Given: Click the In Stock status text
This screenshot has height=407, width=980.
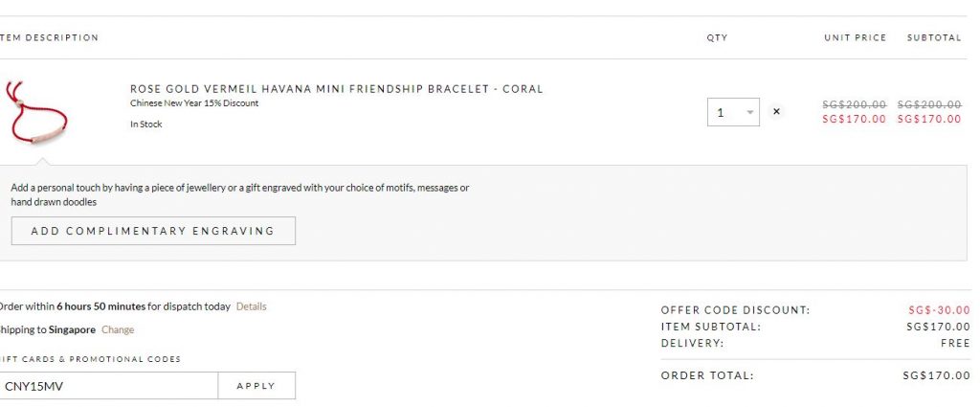Looking at the screenshot, I should [x=146, y=124].
